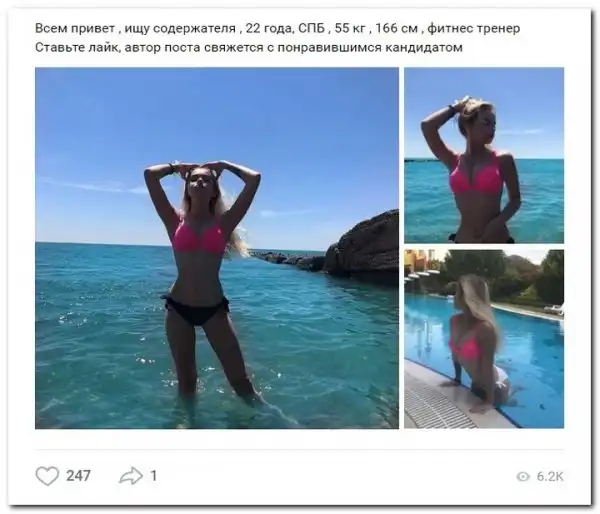This screenshot has height=514, width=600.
Task: Click the eye views icon
Action: pos(523,476)
